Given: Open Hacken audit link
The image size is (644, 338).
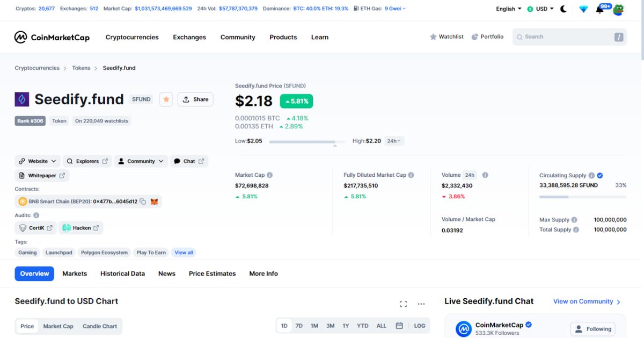Looking at the screenshot, I should click(81, 228).
